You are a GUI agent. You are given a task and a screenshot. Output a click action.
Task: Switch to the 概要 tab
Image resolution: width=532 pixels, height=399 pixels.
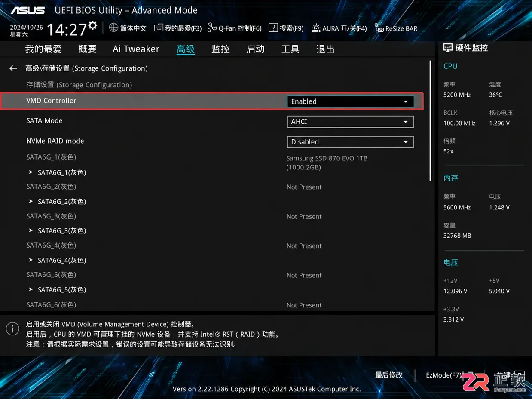87,49
